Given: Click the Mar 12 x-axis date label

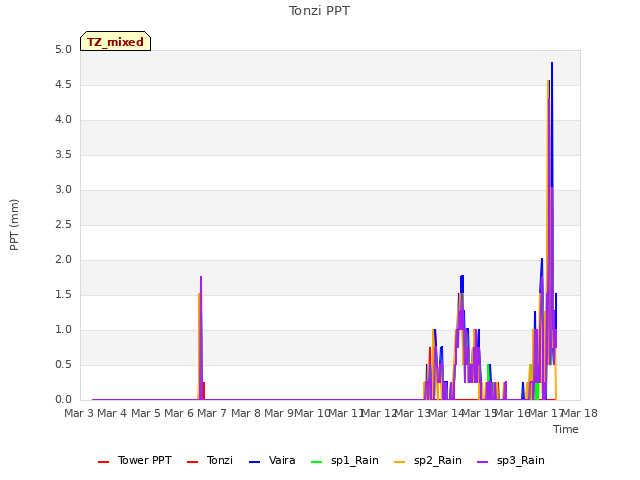Looking at the screenshot, I should pos(379,413).
